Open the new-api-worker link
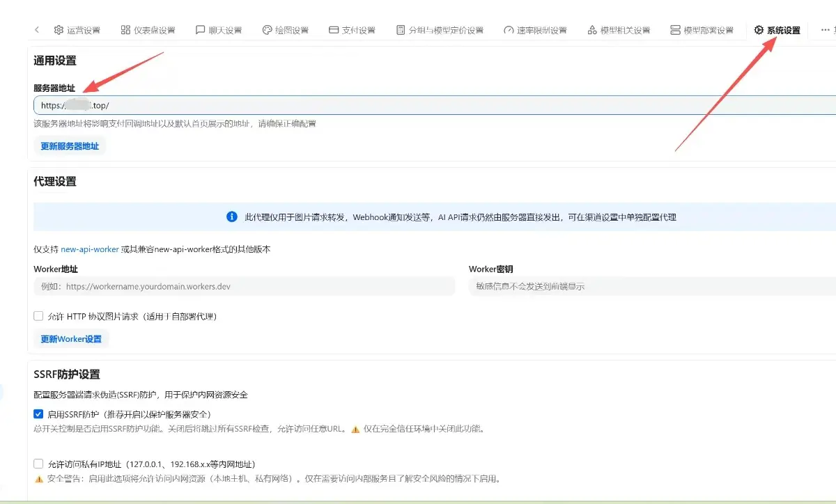The width and height of the screenshot is (836, 504). [90, 249]
